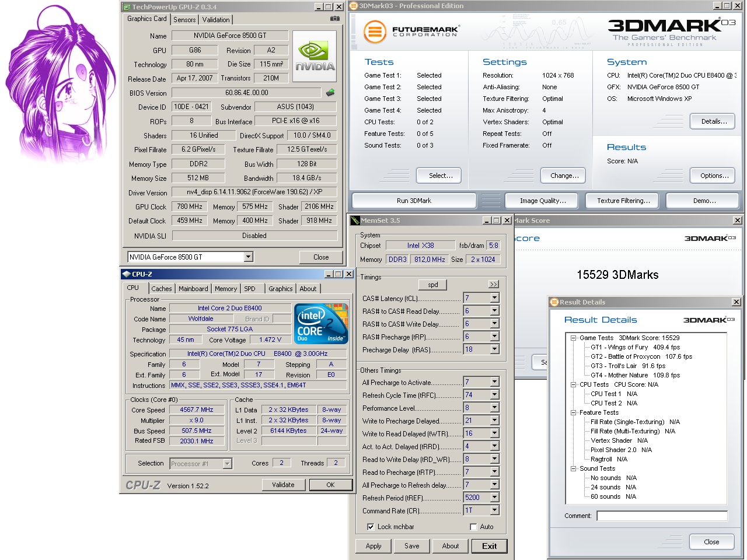Viewport: 747px width, 560px height.
Task: Click the Close button in GPU-Z
Action: (x=321, y=257)
